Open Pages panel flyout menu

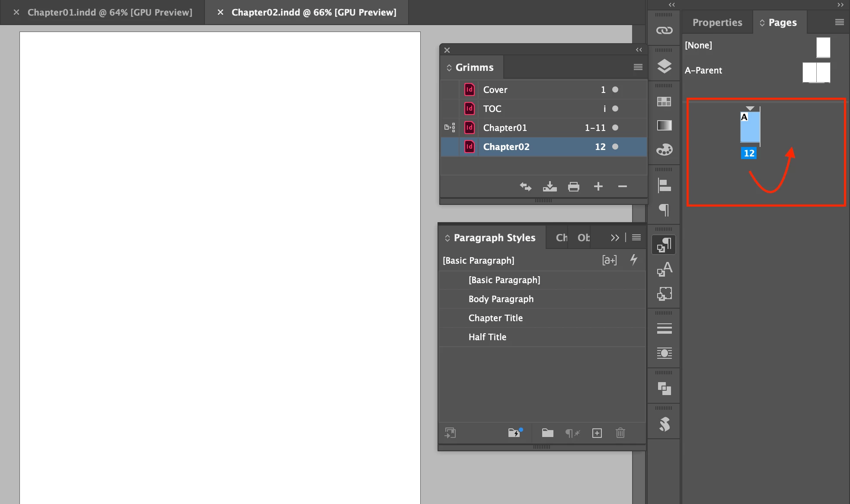point(839,22)
